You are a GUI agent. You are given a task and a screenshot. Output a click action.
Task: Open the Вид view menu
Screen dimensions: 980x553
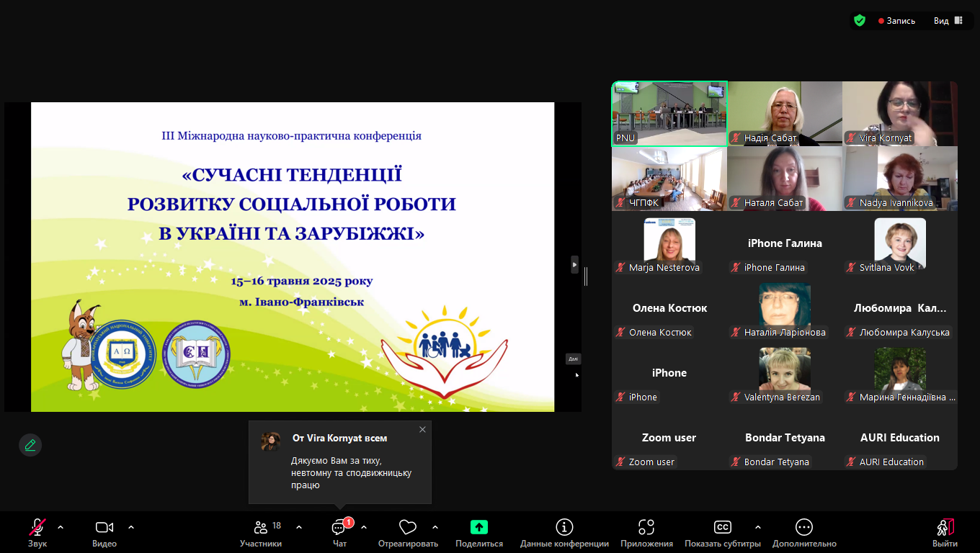[x=945, y=21]
